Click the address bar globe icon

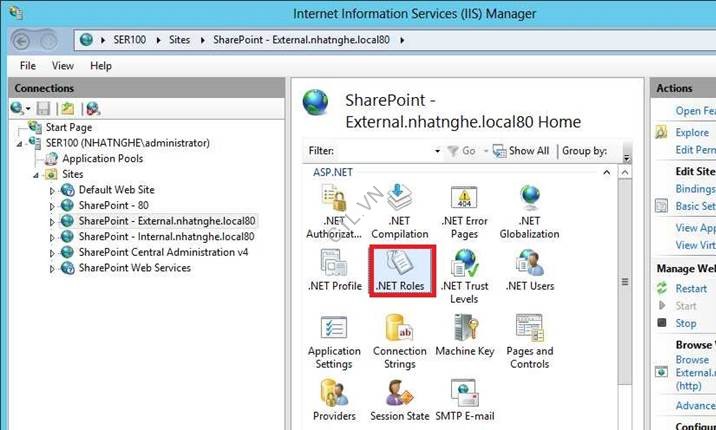pos(86,40)
